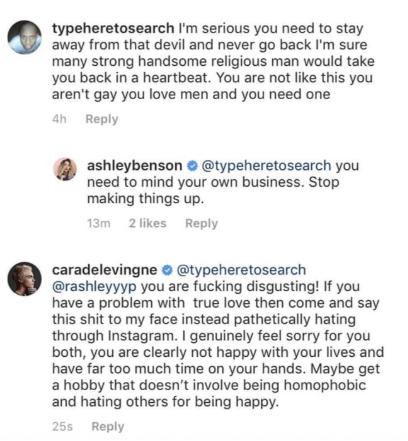This screenshot has height=441, width=408.
Task: Open the caradelevingne username link
Action: click(104, 270)
